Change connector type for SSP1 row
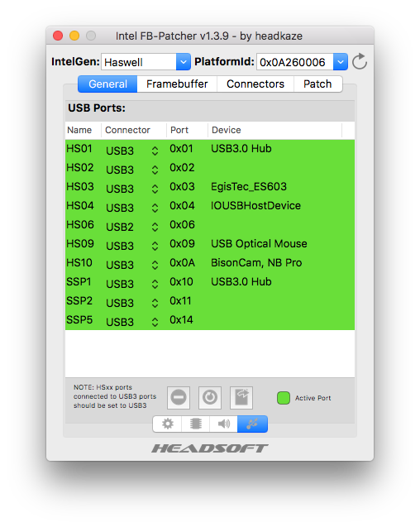 (x=155, y=284)
